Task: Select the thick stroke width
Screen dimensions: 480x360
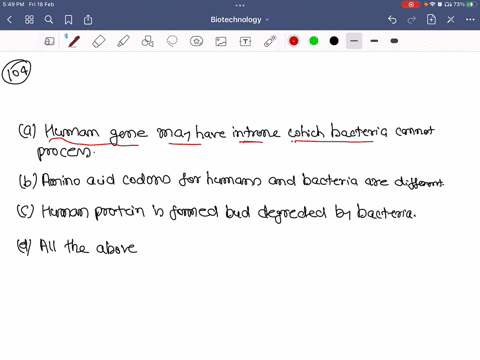Action: pos(394,41)
